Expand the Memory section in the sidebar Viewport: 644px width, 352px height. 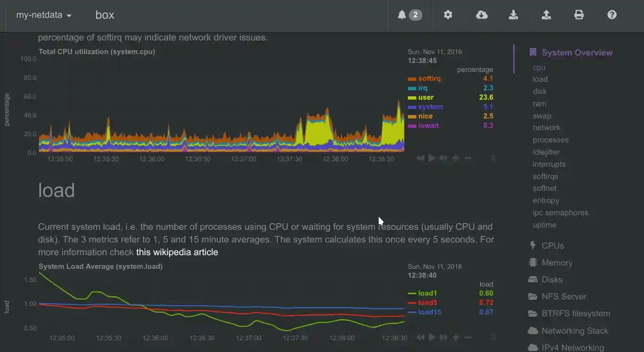557,263
